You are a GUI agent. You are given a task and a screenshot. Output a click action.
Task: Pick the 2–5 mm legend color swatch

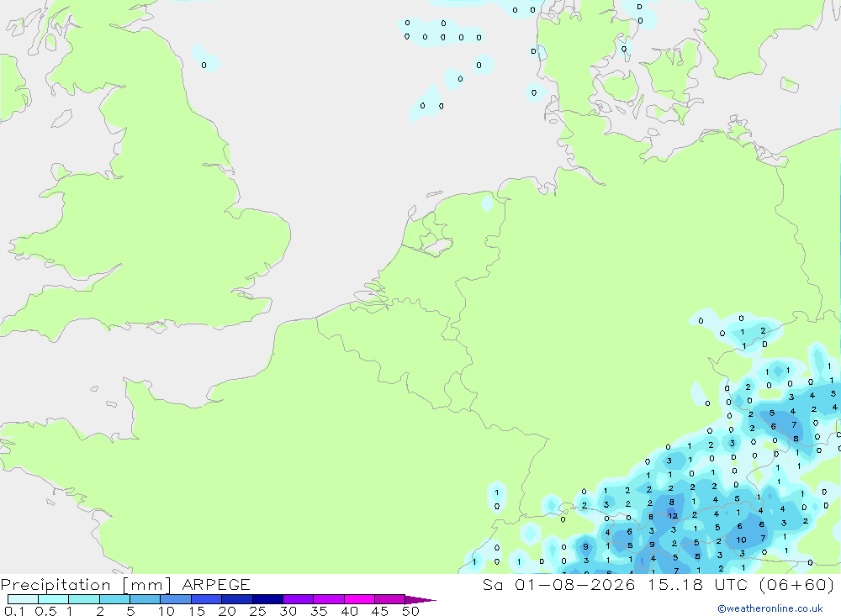pos(114,599)
